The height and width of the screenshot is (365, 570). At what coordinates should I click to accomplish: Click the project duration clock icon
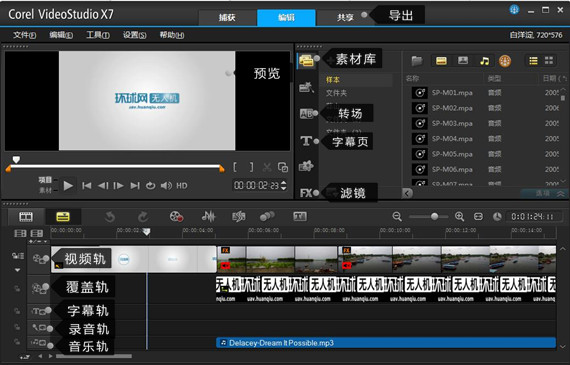[497, 217]
